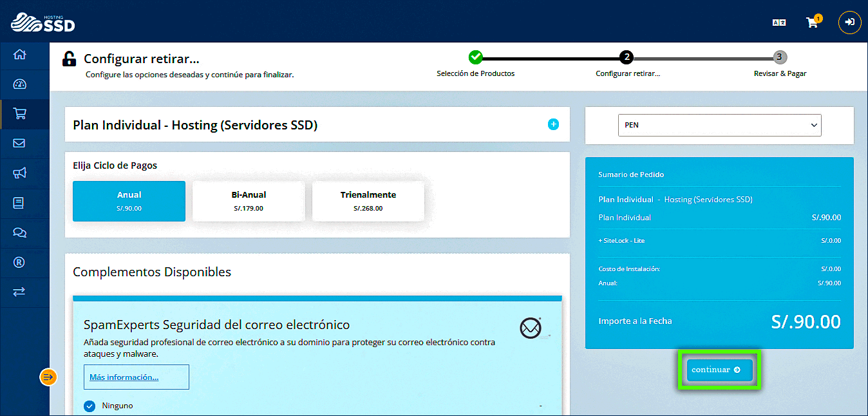This screenshot has height=416, width=868.
Task: Open the Dashboard speedometer icon
Action: [x=19, y=84]
